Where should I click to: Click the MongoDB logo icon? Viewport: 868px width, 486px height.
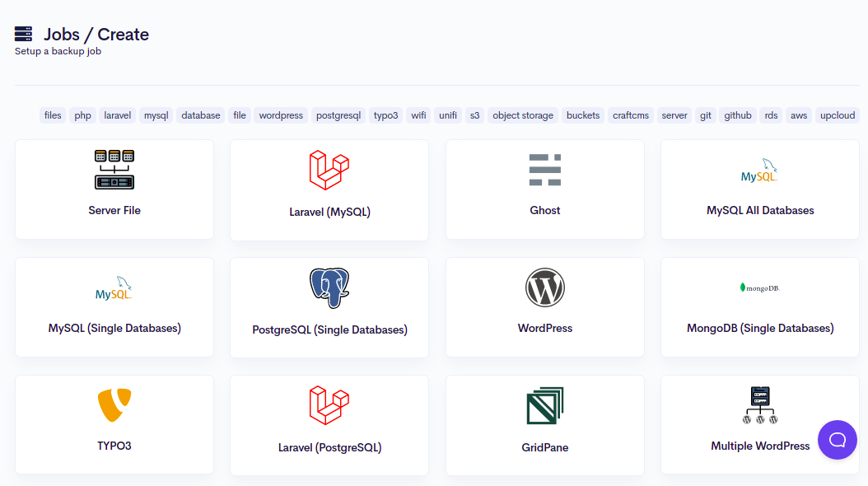tap(759, 287)
